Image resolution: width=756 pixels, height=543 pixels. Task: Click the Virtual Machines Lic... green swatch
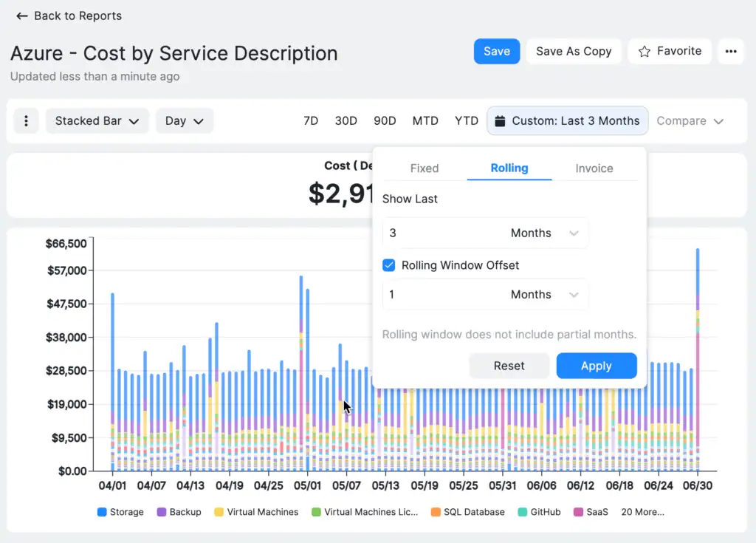pyautogui.click(x=316, y=512)
